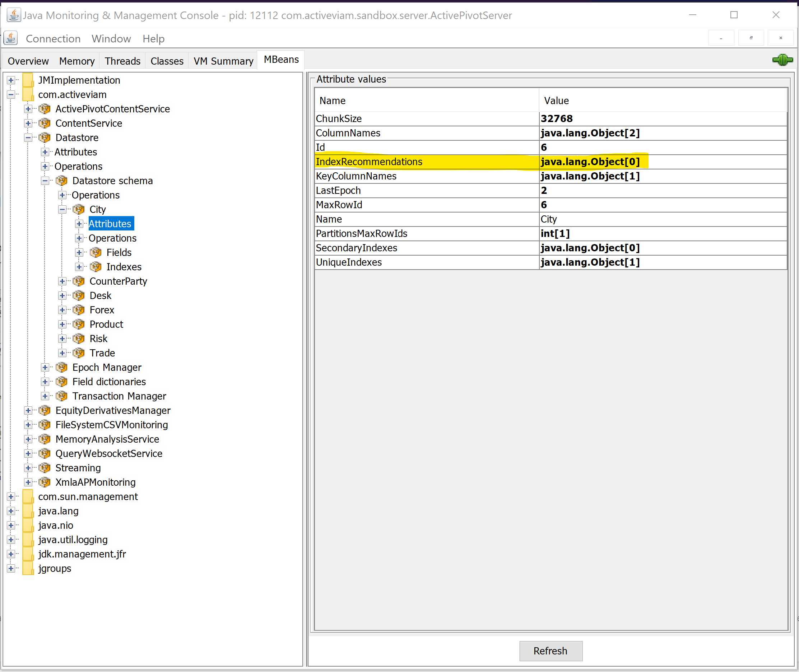Open the Window menu
Image resolution: width=799 pixels, height=672 pixels.
coord(111,38)
